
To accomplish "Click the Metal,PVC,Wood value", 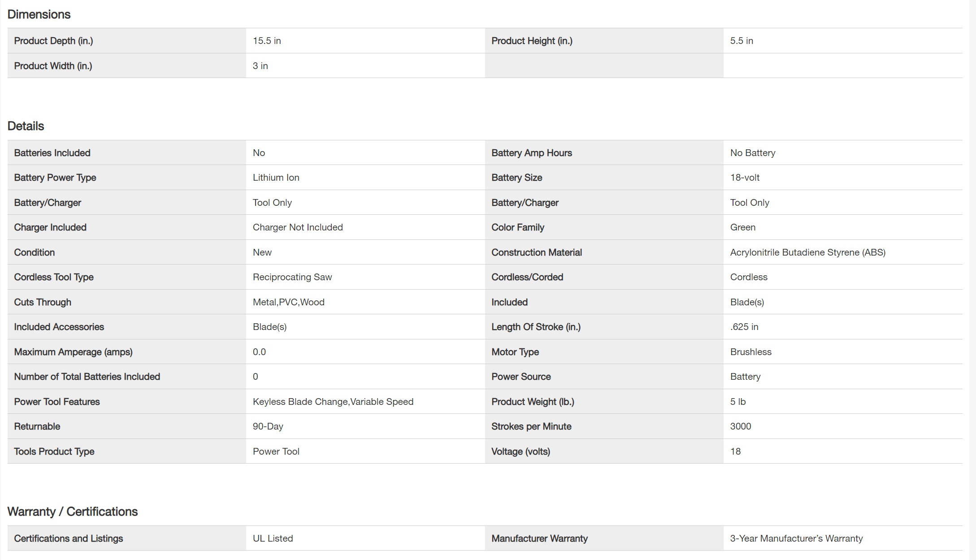I will point(288,302).
